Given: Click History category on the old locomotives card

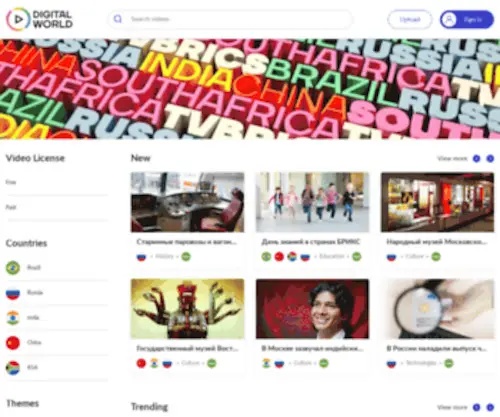Looking at the screenshot, I should (x=165, y=256).
